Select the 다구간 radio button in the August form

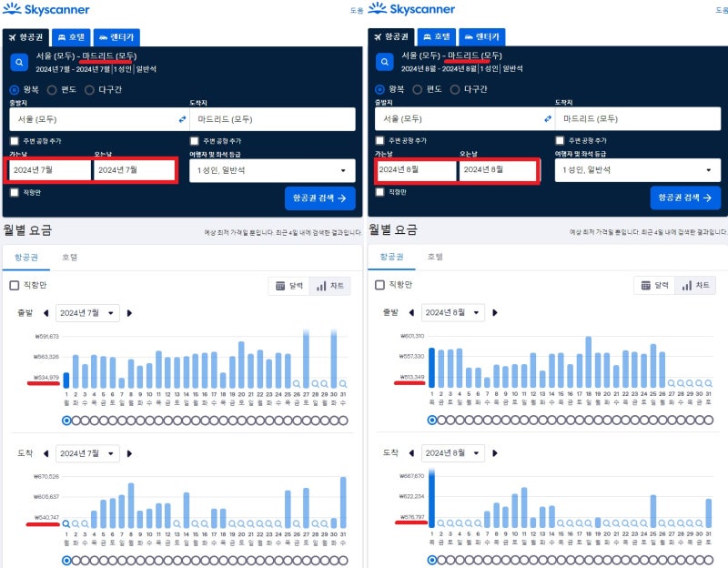(455, 89)
